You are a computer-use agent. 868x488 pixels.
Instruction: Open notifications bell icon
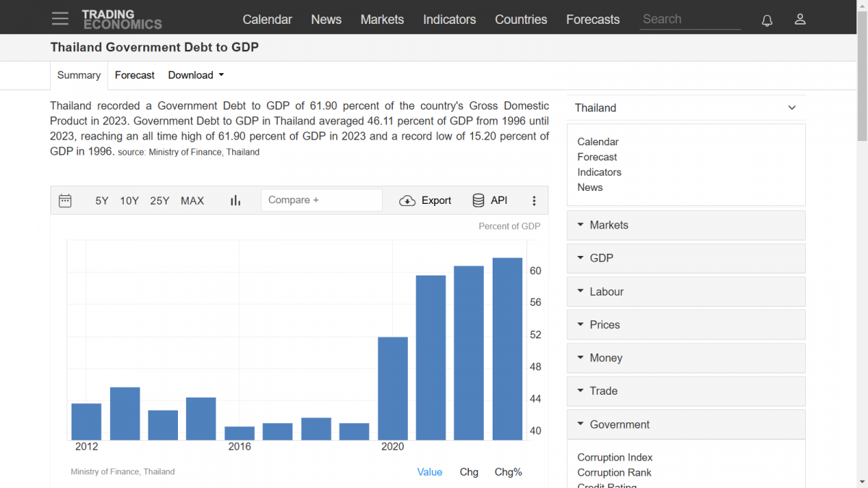pyautogui.click(x=767, y=20)
